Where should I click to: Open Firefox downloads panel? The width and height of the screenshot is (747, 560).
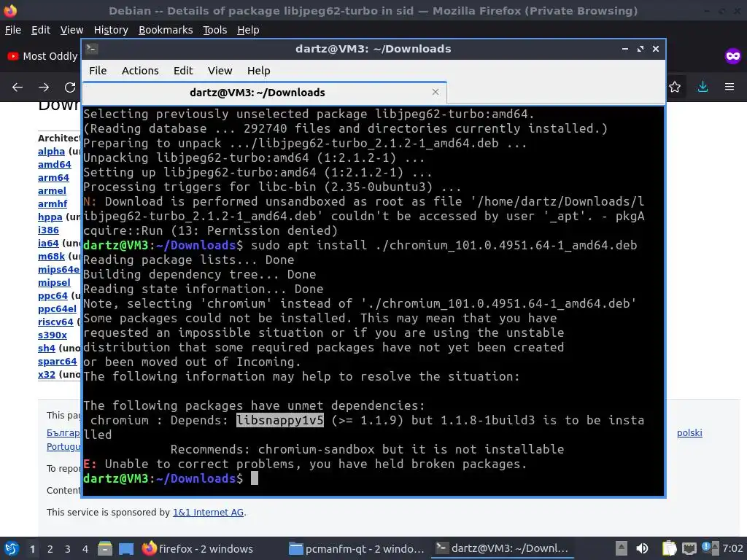tap(703, 87)
